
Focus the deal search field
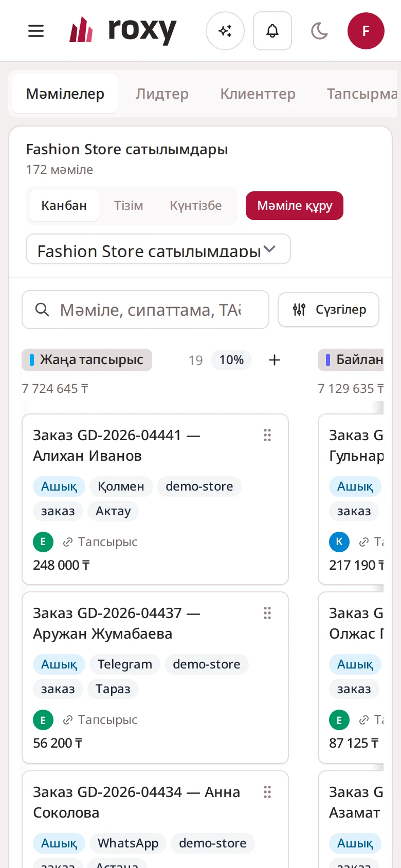point(145,310)
